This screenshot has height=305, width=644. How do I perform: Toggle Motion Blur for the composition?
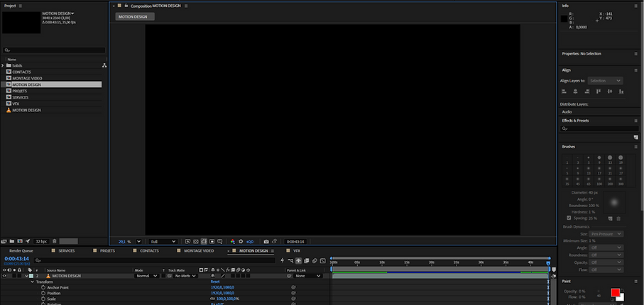click(x=315, y=260)
